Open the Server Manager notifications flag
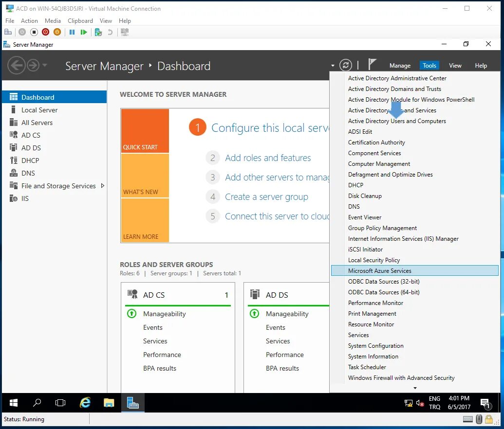 pos(371,64)
